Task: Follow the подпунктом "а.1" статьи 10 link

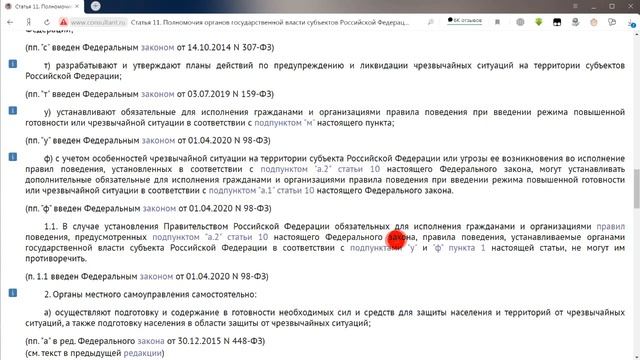Action: click(x=262, y=191)
